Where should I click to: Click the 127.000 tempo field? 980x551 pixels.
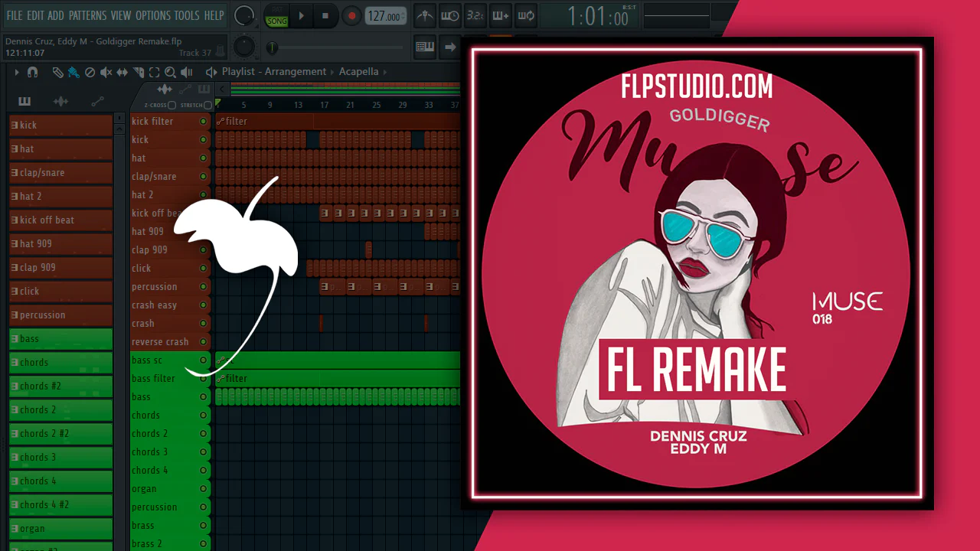(385, 15)
